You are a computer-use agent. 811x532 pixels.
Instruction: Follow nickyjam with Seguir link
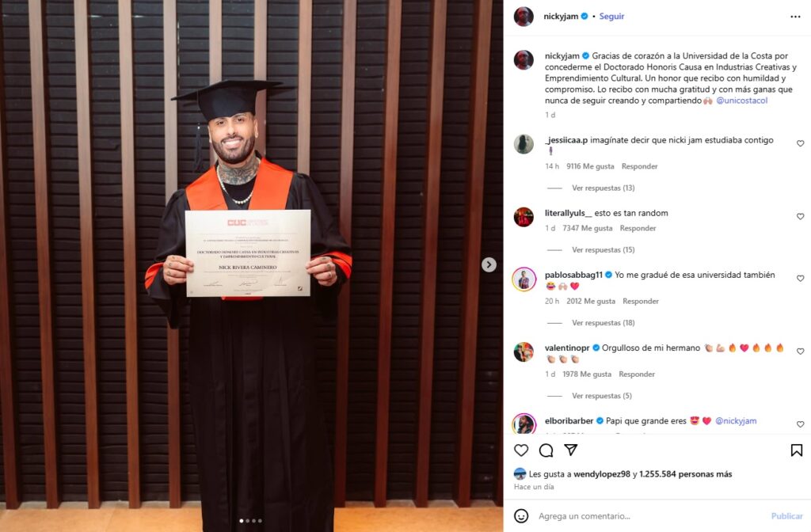point(611,17)
